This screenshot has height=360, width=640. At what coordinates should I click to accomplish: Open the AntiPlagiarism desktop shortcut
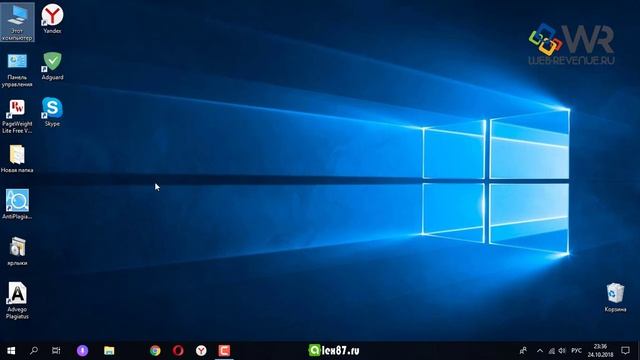17,204
